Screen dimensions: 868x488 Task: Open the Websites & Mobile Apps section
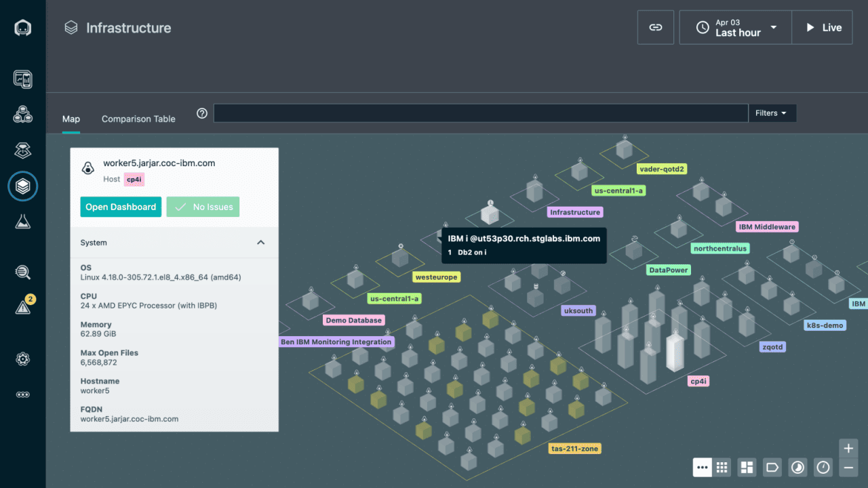point(23,79)
